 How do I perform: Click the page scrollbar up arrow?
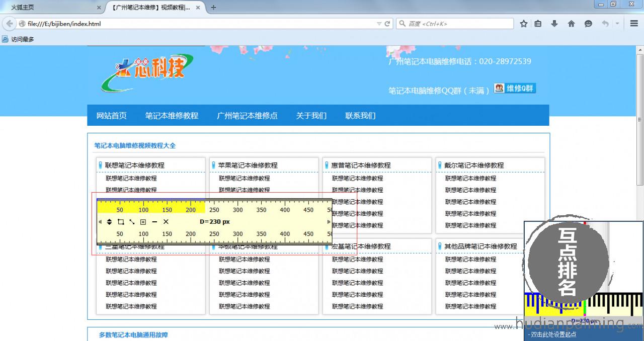coord(640,50)
